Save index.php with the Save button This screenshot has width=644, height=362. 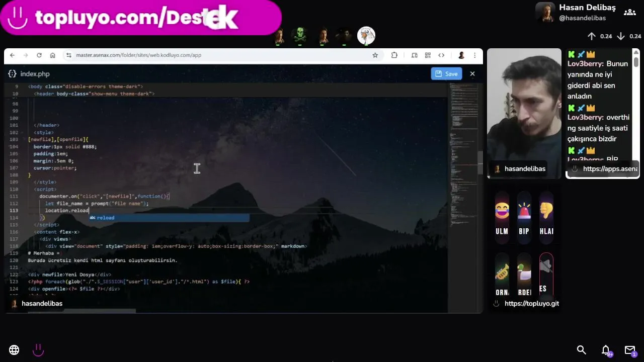(x=446, y=74)
